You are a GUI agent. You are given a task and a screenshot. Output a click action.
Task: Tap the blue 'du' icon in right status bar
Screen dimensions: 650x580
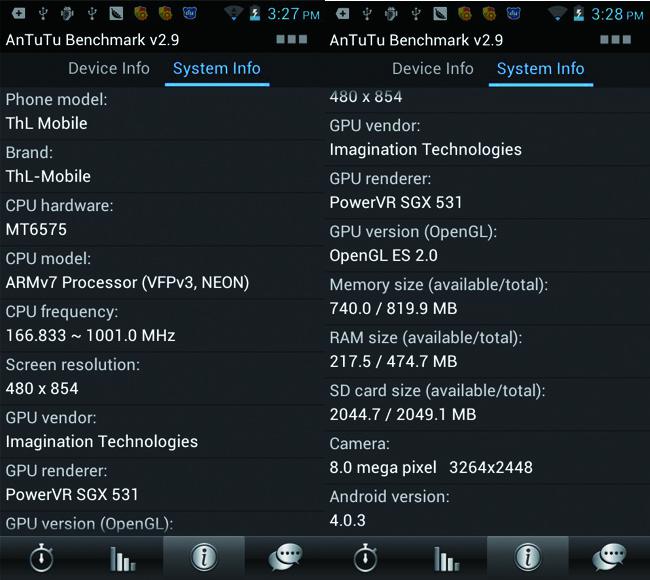tap(513, 14)
